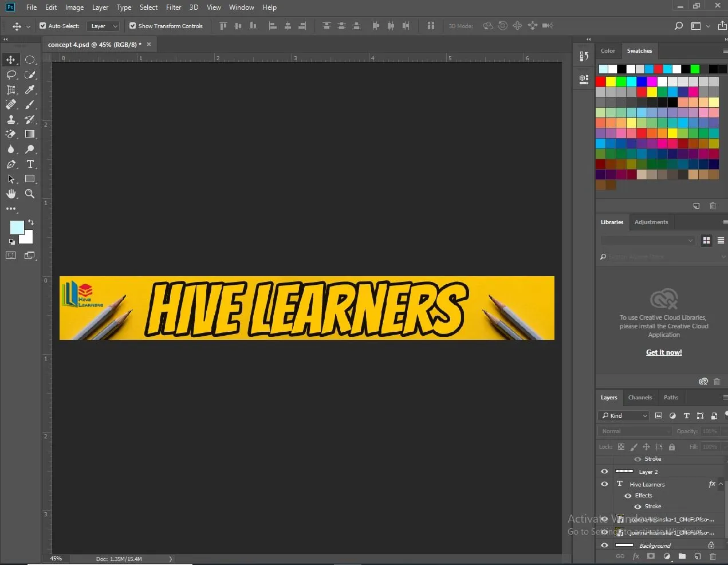Switch to the Channels tab
The image size is (728, 565).
pos(640,397)
